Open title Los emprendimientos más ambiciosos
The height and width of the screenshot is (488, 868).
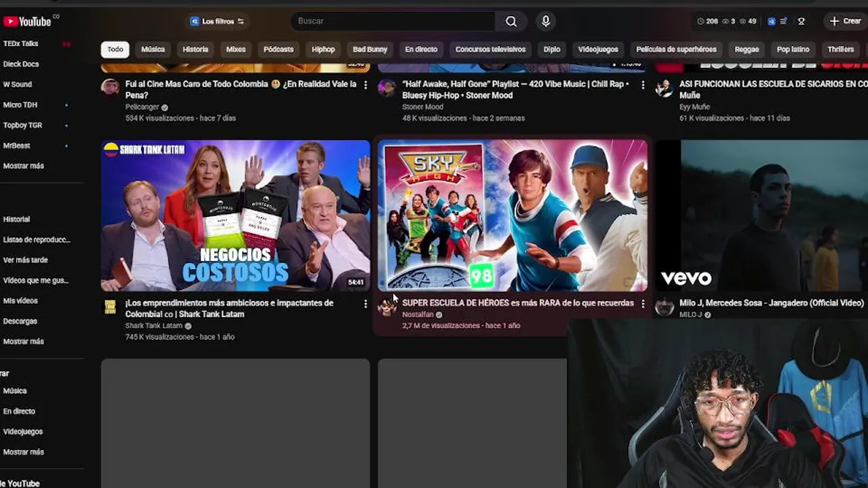229,308
